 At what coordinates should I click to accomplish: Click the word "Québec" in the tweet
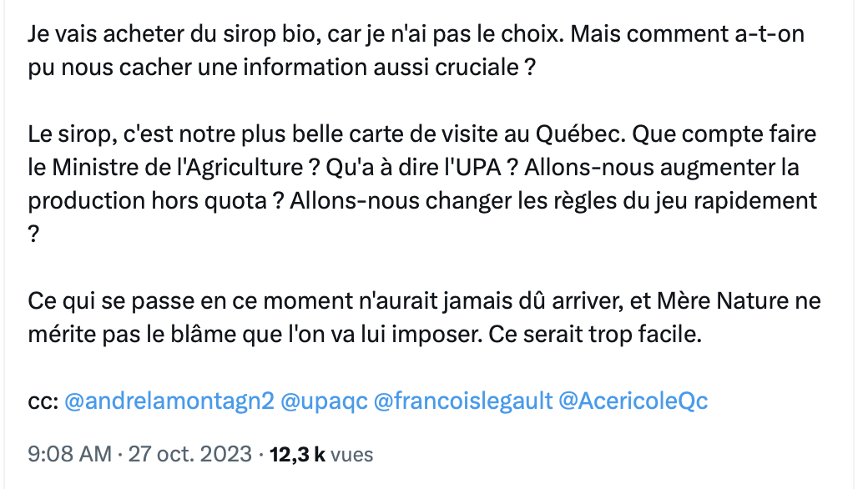pyautogui.click(x=580, y=134)
